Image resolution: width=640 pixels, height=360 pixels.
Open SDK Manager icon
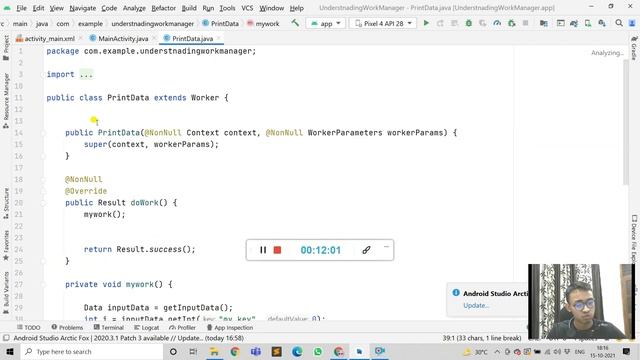(x=602, y=23)
